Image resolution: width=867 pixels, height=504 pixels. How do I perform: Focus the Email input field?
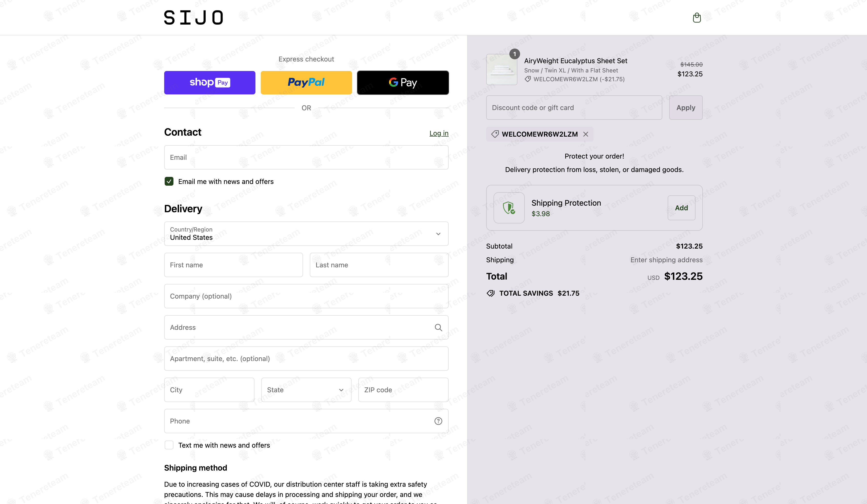point(306,157)
